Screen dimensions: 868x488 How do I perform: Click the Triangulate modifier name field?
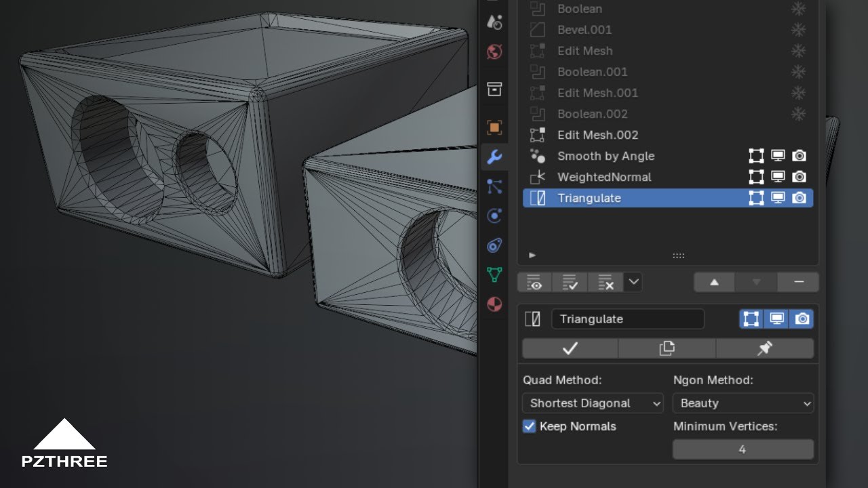point(628,319)
